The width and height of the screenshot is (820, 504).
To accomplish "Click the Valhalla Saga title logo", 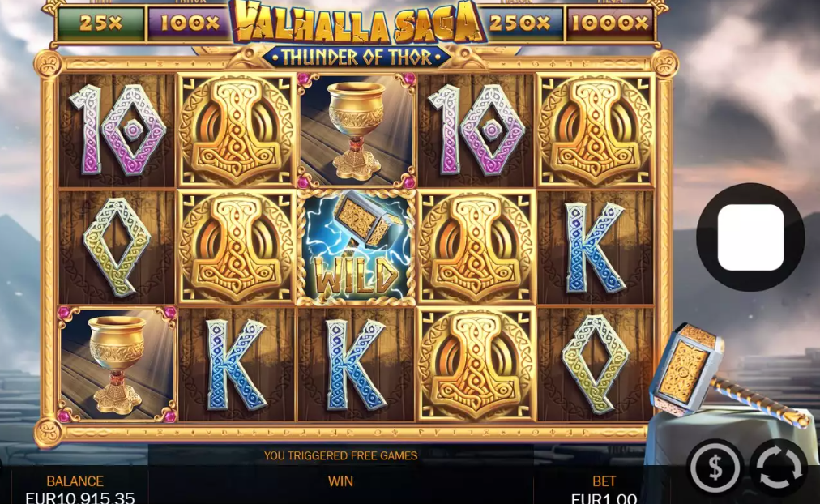I will (357, 32).
